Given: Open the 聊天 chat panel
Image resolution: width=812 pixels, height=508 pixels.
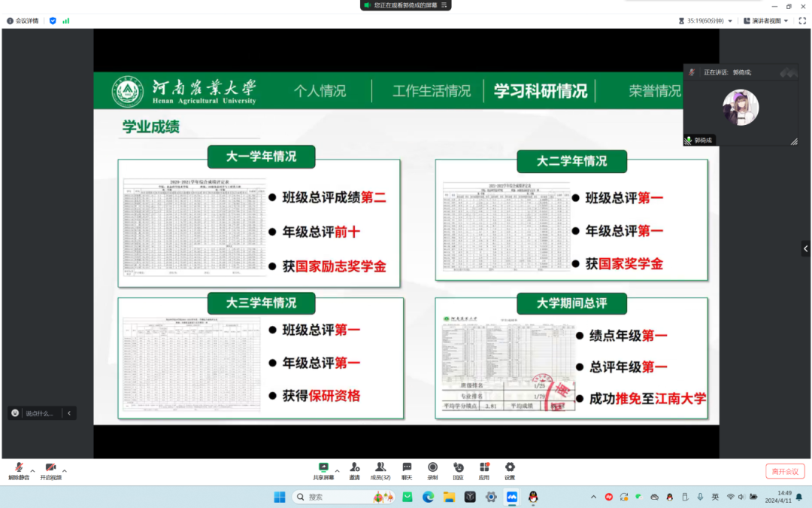Looking at the screenshot, I should click(x=407, y=467).
